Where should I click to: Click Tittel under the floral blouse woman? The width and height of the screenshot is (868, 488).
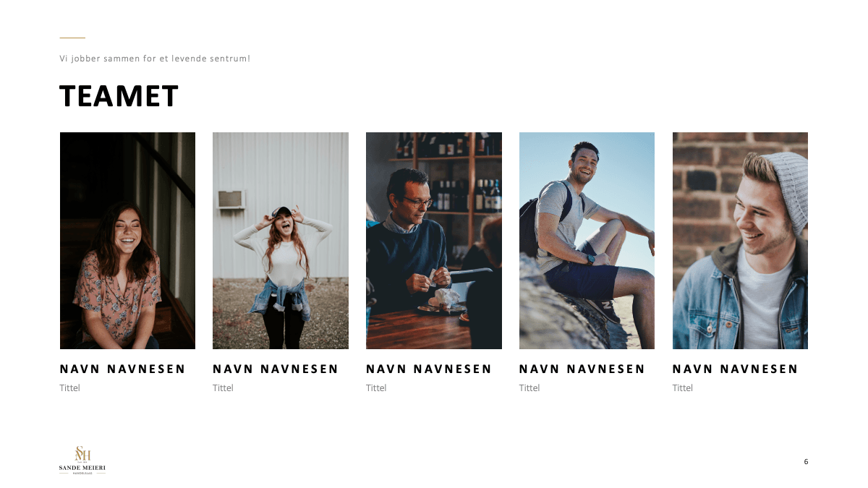[69, 388]
